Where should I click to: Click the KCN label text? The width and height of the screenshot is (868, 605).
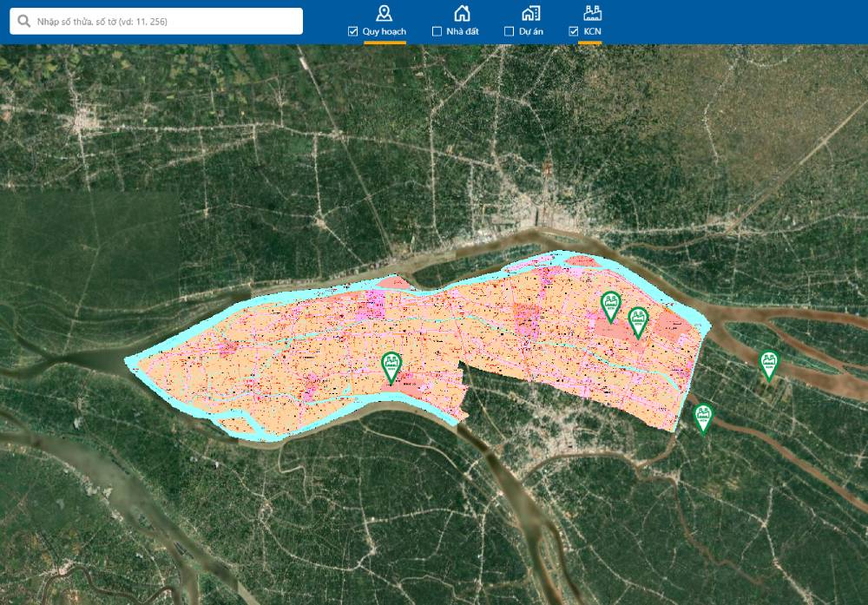tap(593, 31)
